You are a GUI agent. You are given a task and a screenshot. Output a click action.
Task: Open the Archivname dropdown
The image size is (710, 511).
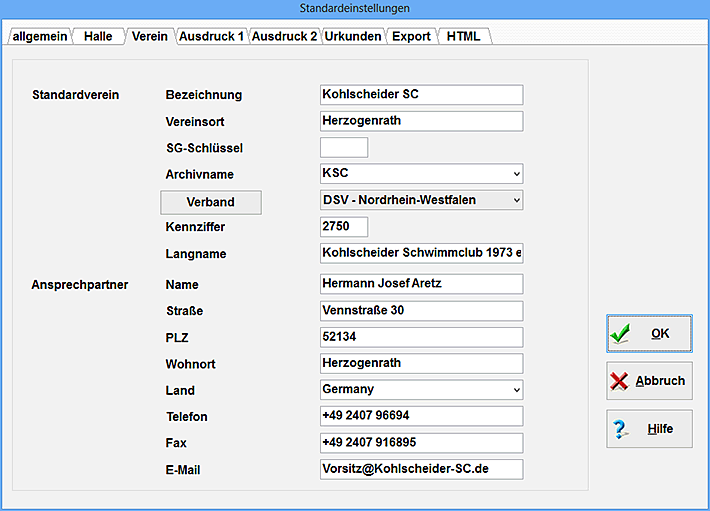(516, 174)
